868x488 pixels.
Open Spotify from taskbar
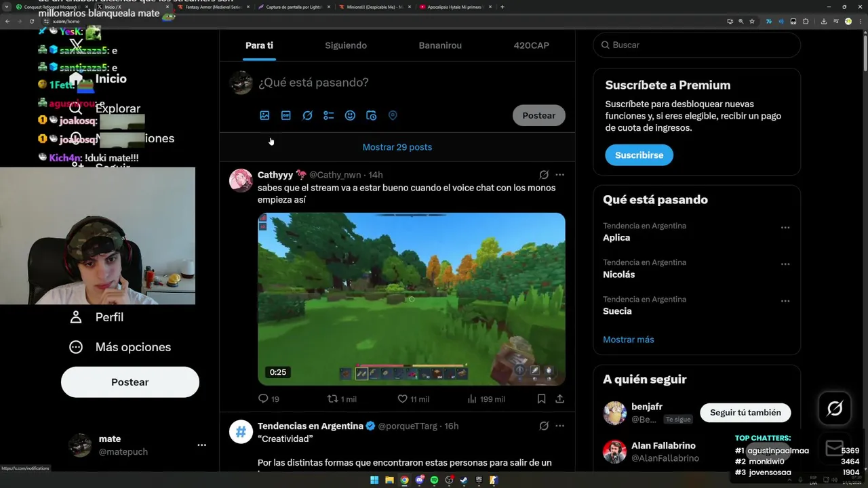(434, 480)
